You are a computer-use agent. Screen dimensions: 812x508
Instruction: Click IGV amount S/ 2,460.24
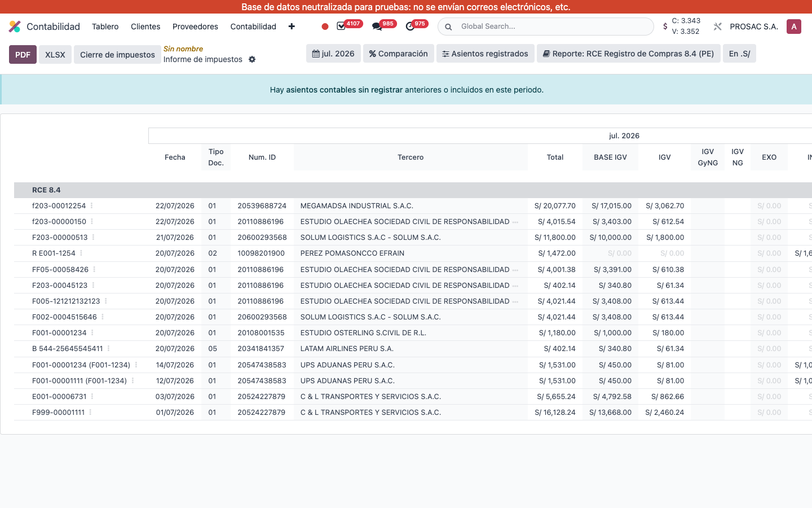[665, 413]
